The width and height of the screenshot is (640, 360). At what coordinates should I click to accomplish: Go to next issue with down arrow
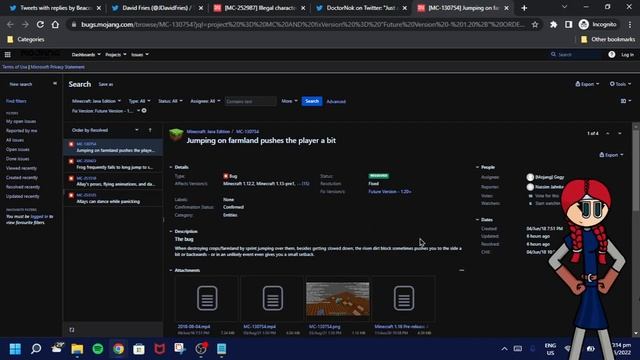pos(620,133)
